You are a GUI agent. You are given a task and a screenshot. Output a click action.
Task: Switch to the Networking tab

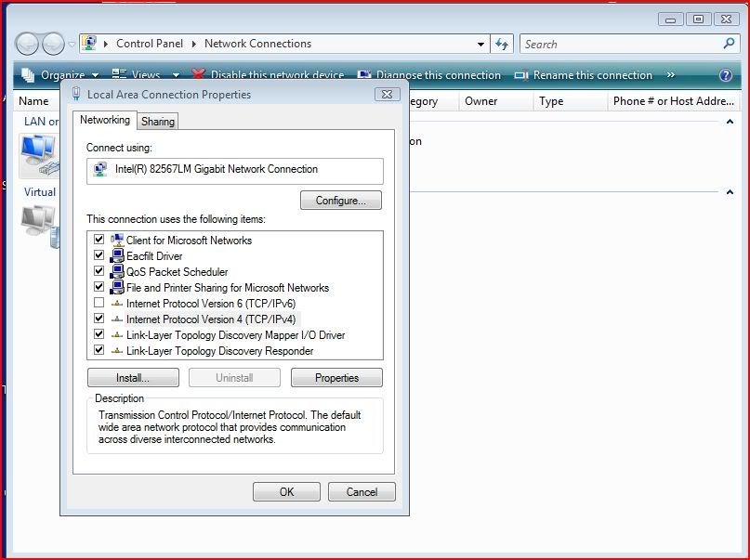(x=105, y=120)
